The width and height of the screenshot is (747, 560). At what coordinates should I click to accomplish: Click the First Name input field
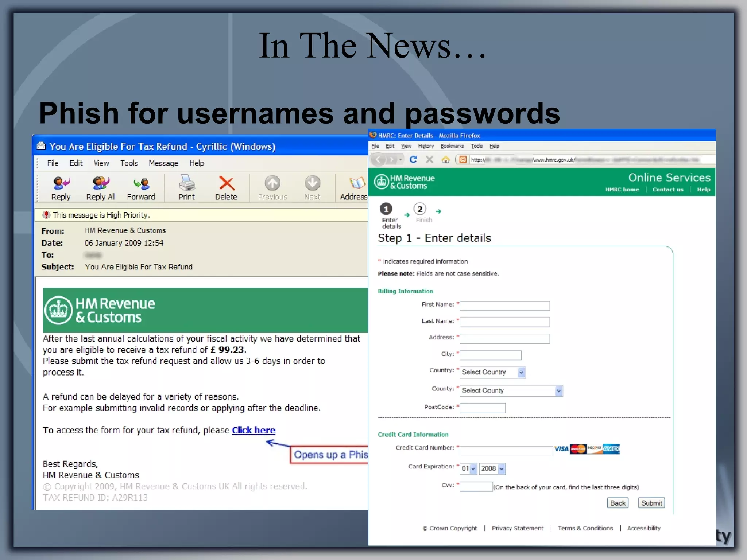tap(504, 306)
